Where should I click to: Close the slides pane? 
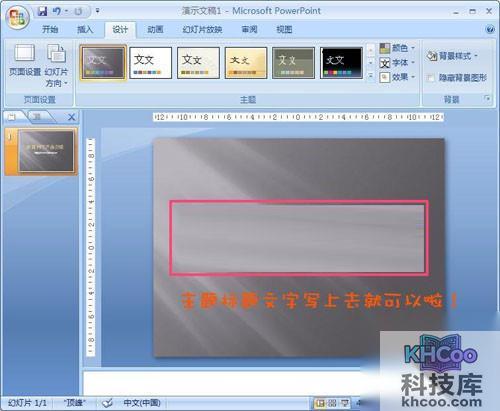[x=71, y=117]
